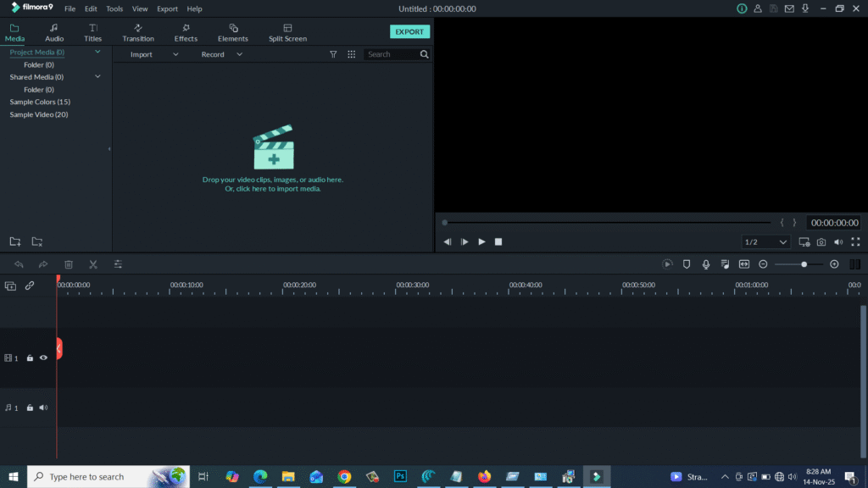Mute audio track 1 speaker toggle
868x488 pixels.
[x=43, y=408]
